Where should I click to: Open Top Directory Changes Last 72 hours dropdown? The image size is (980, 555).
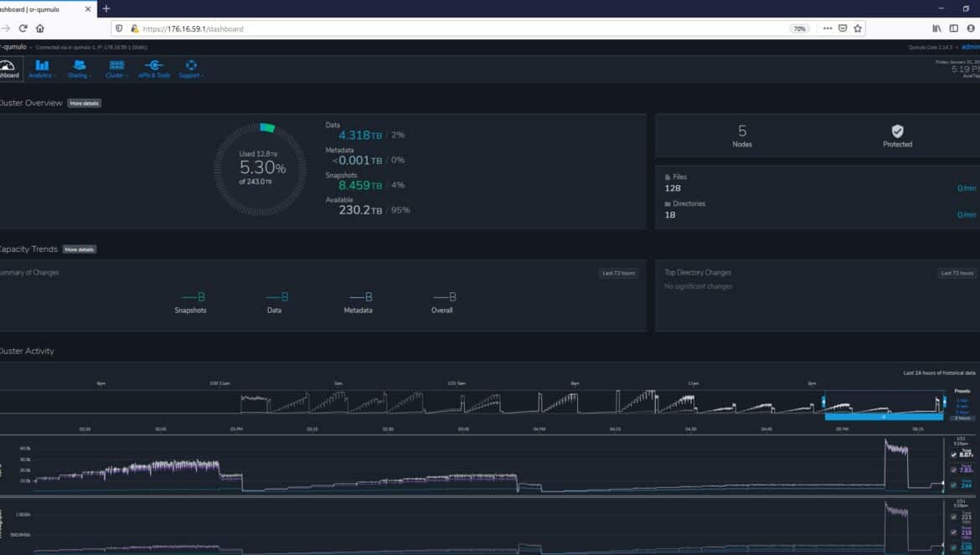(x=957, y=273)
